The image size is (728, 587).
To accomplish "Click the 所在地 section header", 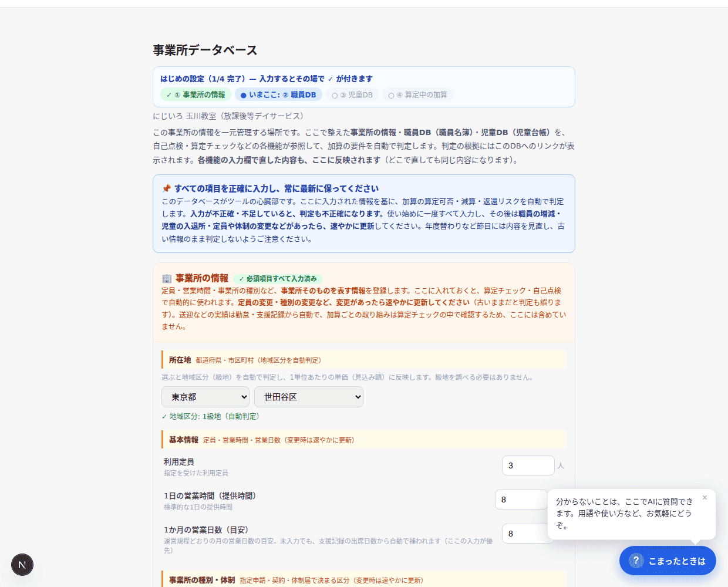I will point(364,360).
